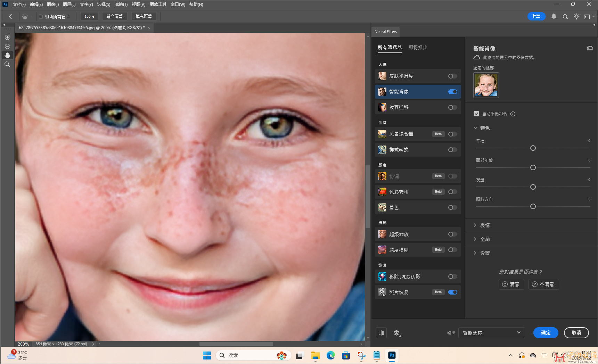Open File Explorer from taskbar
The width and height of the screenshot is (598, 364).
pos(315,355)
